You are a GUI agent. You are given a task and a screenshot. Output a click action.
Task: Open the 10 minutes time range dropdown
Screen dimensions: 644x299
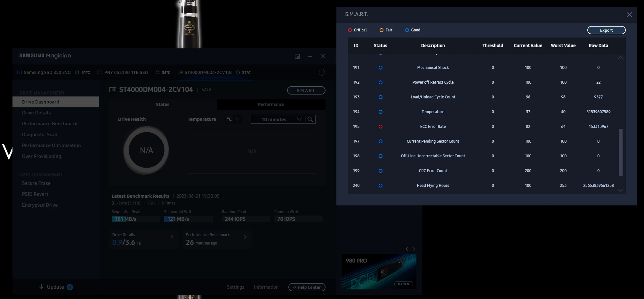278,119
